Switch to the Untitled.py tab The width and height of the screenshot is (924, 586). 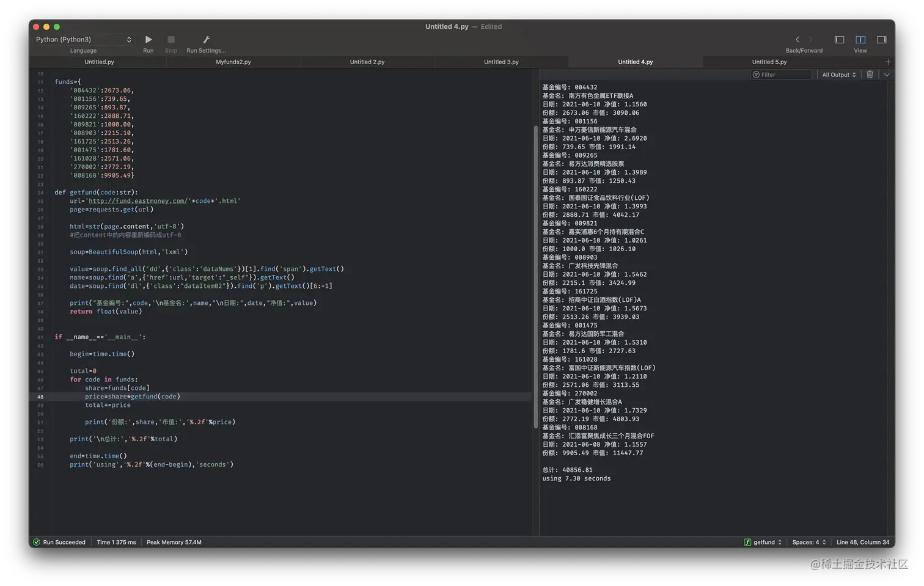[x=99, y=62]
